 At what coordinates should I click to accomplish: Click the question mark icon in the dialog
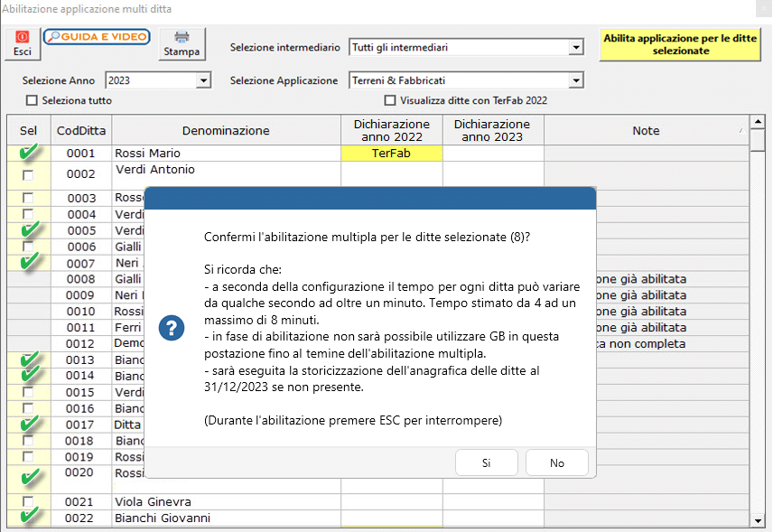pos(172,329)
